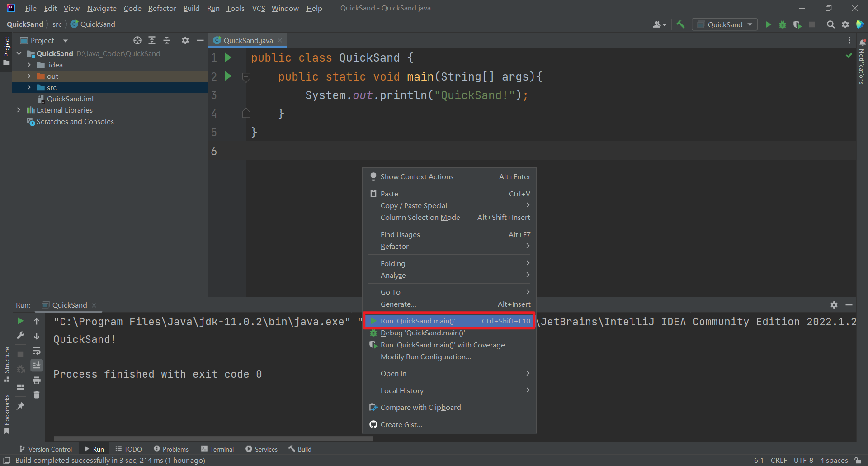Viewport: 868px width, 466px height.
Task: Expand all items in Project panel
Action: 152,40
